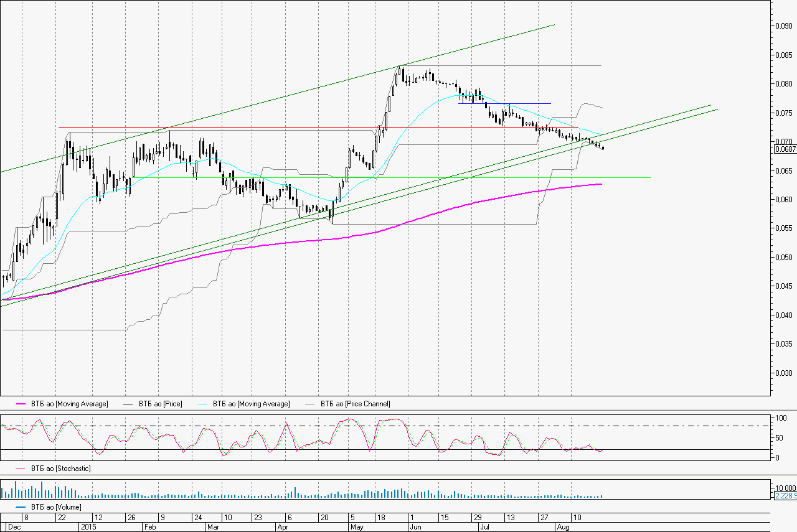
Task: Click the 10 000 volume axis label
Action: [x=783, y=488]
